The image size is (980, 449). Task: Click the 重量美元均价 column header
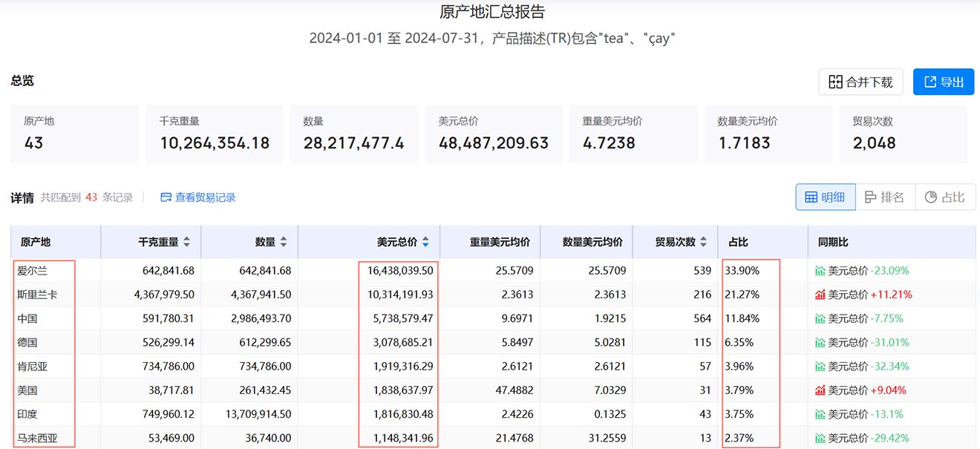click(x=490, y=242)
